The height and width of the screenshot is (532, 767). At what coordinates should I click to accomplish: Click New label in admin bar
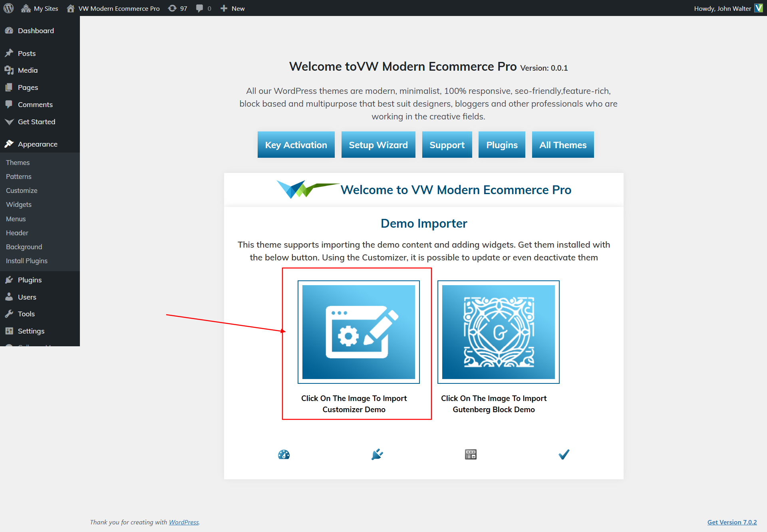pyautogui.click(x=238, y=8)
